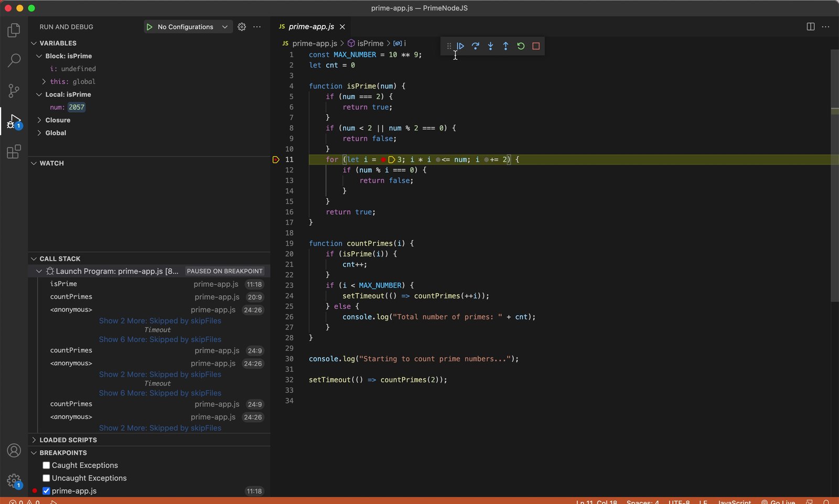Expand the LOADED SCRIPTS section
This screenshot has height=504, width=839.
click(34, 439)
